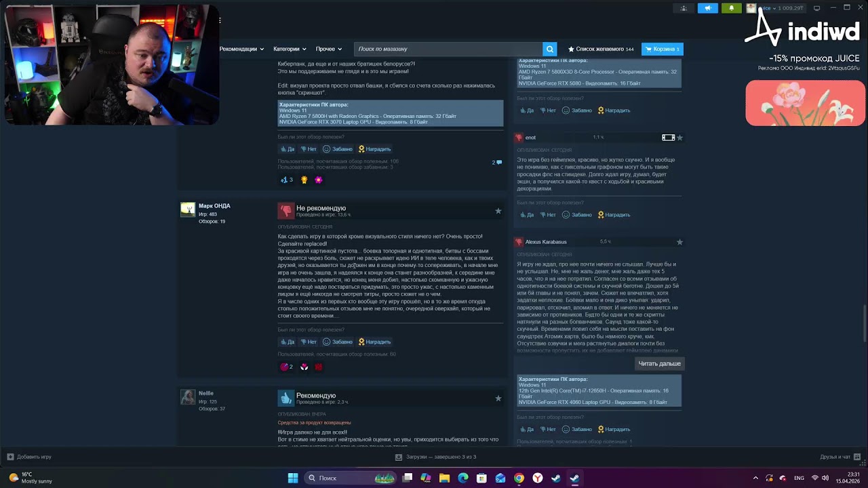Viewport: 868px width, 488px height.
Task: Expand the Категории dropdown
Action: (290, 49)
